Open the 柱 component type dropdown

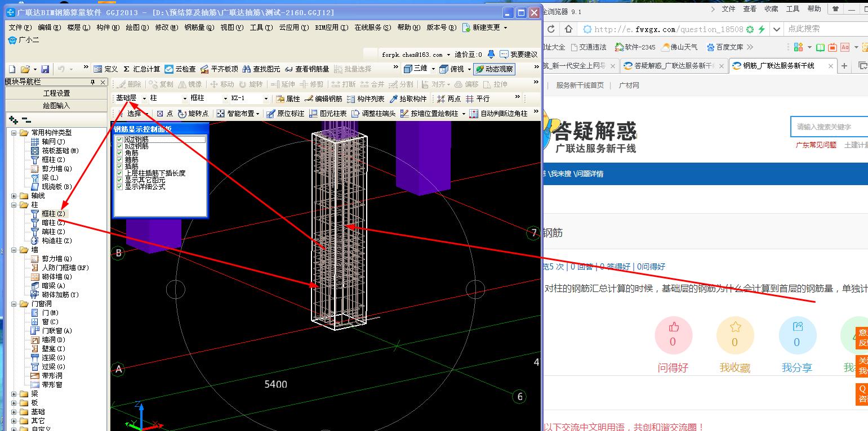point(185,98)
